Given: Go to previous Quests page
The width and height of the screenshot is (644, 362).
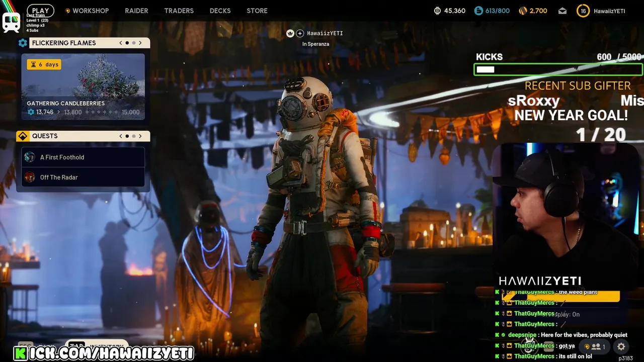Looking at the screenshot, I should pyautogui.click(x=121, y=136).
